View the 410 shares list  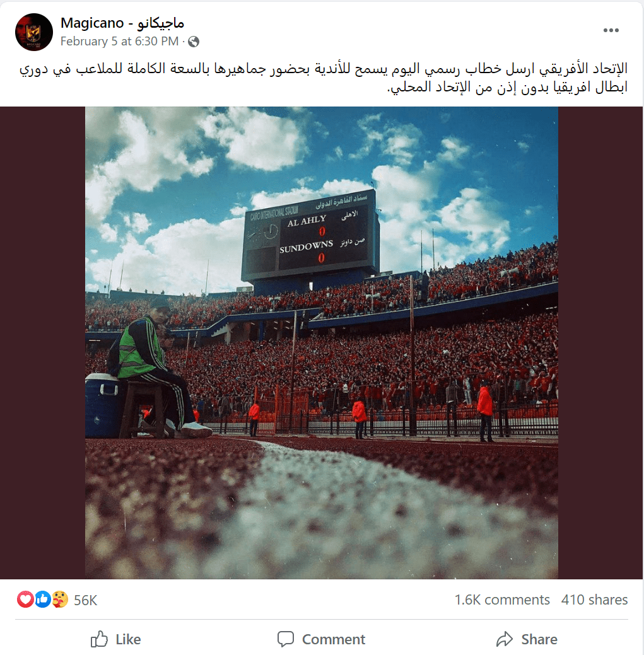[594, 600]
